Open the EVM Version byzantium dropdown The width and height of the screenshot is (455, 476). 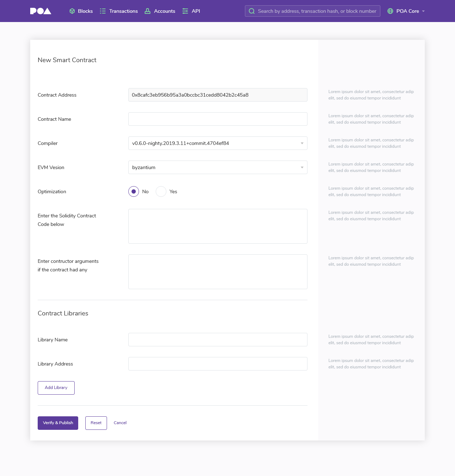click(218, 167)
